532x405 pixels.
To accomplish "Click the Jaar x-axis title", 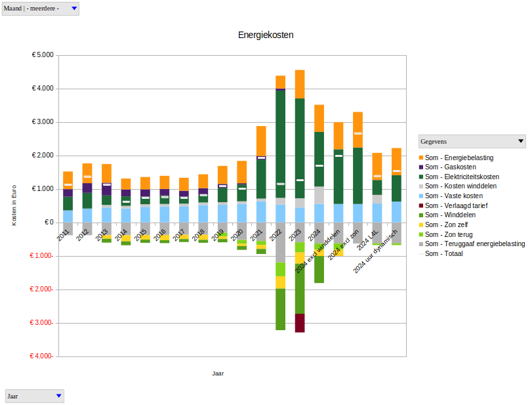I will 218,373.
